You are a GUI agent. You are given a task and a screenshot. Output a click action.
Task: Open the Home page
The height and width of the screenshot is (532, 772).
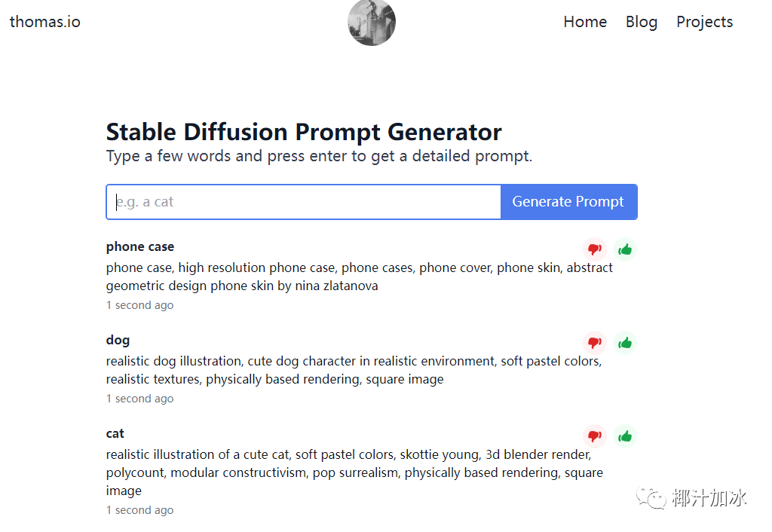click(x=585, y=22)
